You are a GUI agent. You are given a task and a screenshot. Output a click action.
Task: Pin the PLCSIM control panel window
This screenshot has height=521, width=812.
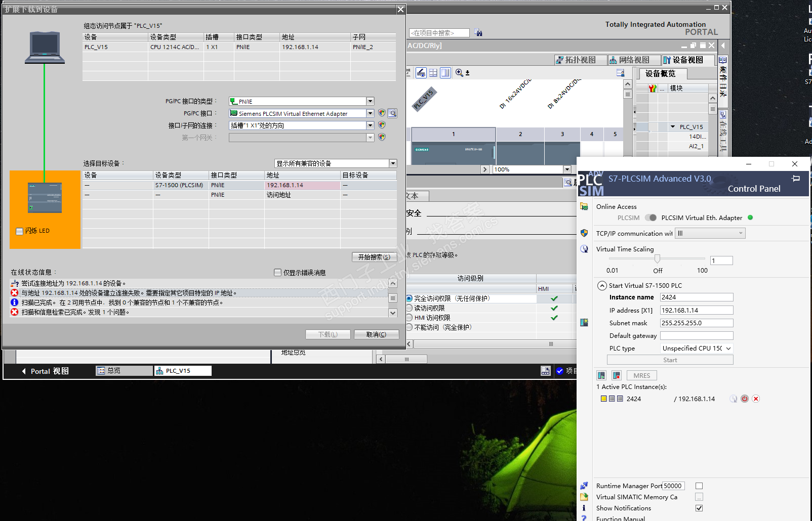pyautogui.click(x=796, y=178)
